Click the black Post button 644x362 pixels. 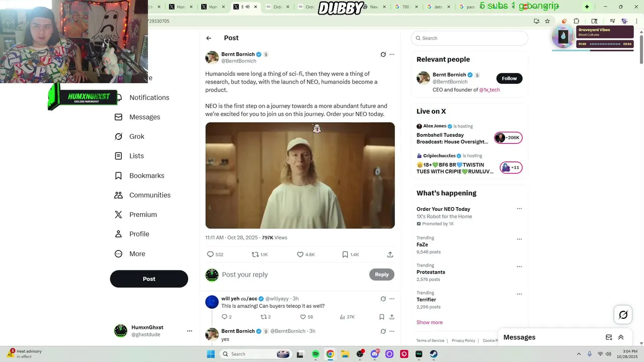pos(149,279)
